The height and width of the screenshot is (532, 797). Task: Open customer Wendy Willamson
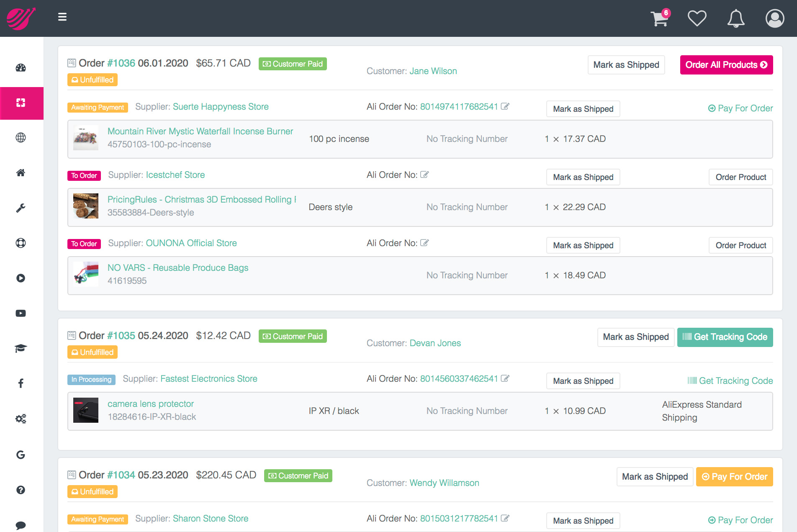coord(445,483)
